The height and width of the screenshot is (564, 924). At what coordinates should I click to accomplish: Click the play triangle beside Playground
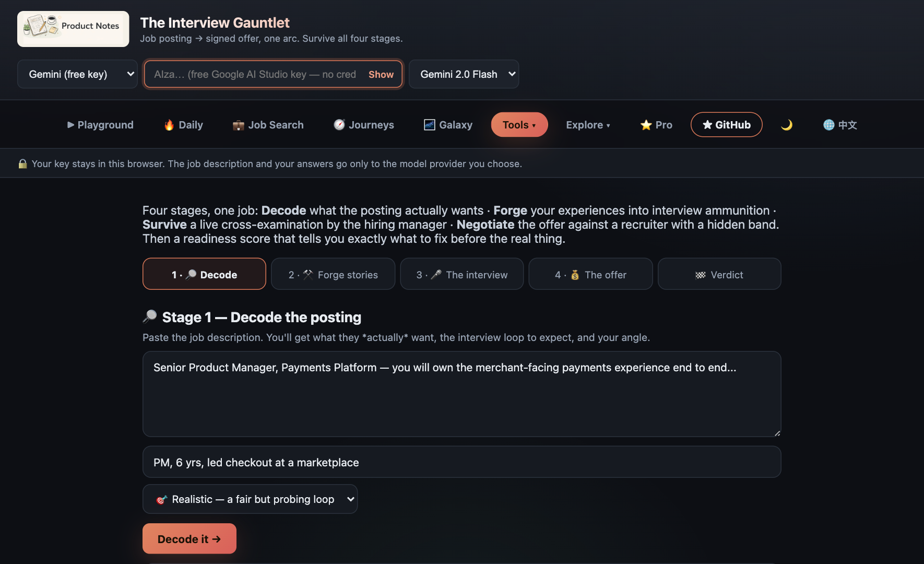pyautogui.click(x=70, y=125)
